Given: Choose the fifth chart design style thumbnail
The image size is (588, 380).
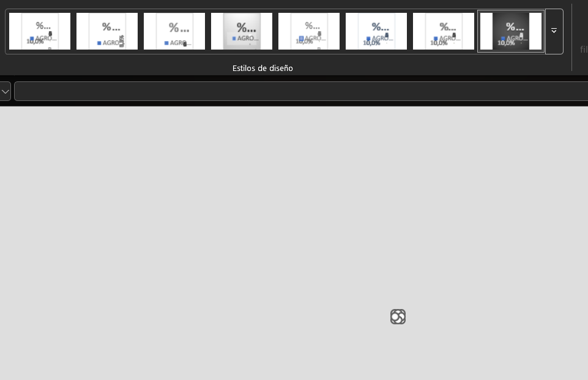Looking at the screenshot, I should click(x=309, y=31).
